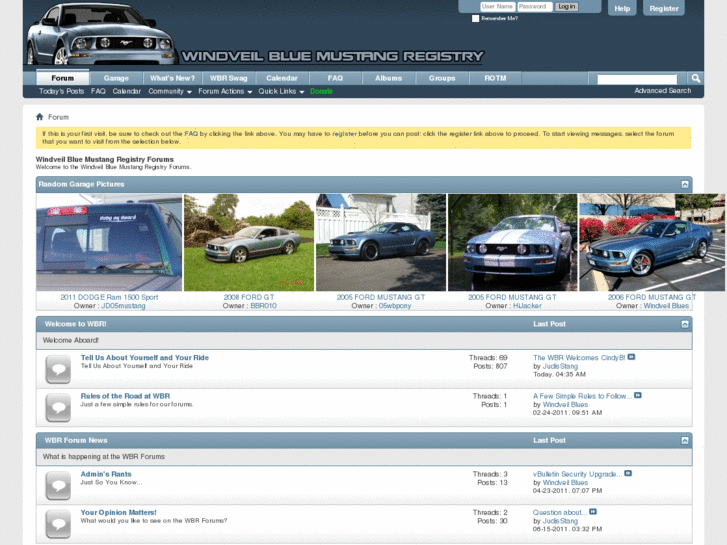Click the User Name input field
727x545 pixels.
pyautogui.click(x=497, y=6)
